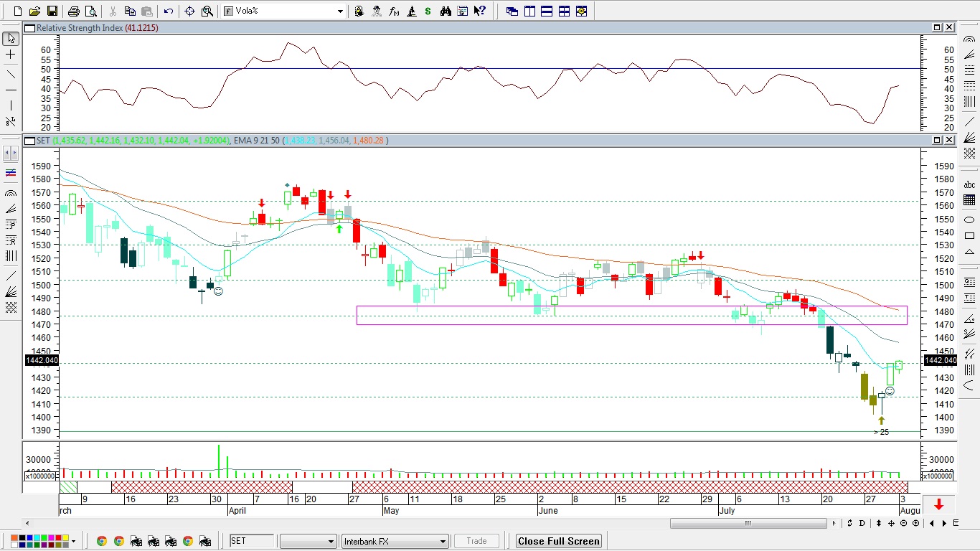
Task: Undo the last action
Action: 168,11
